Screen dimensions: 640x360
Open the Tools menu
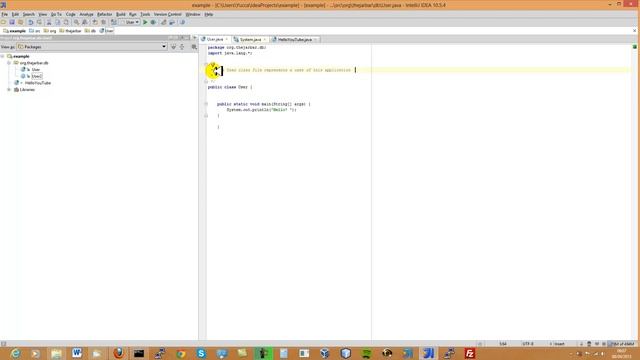click(x=145, y=14)
